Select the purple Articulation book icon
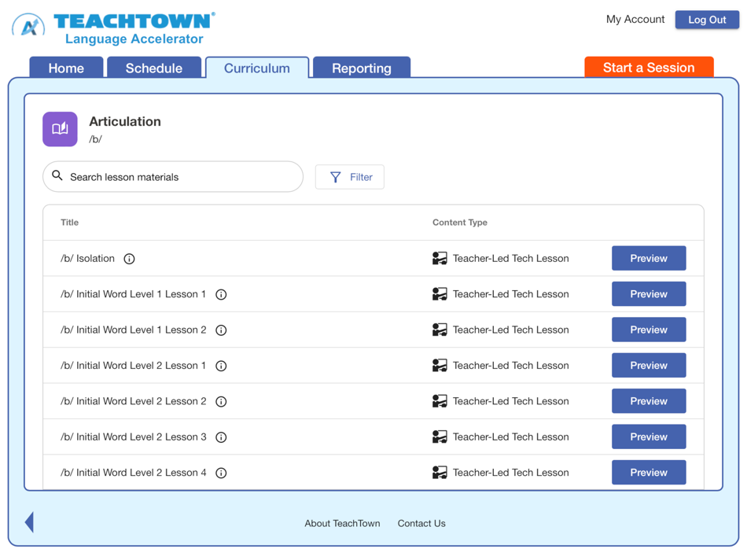This screenshot has height=560, width=747. click(x=60, y=128)
